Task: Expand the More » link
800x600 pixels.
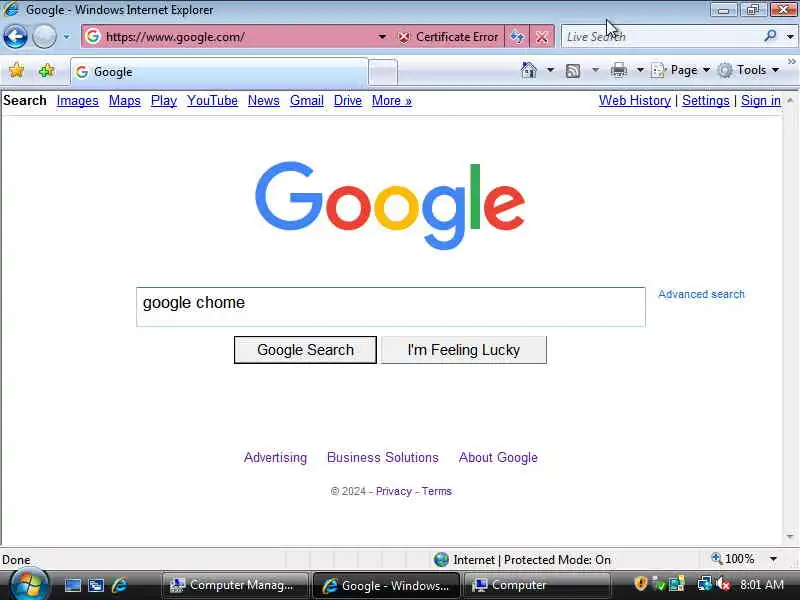Action: pos(392,101)
